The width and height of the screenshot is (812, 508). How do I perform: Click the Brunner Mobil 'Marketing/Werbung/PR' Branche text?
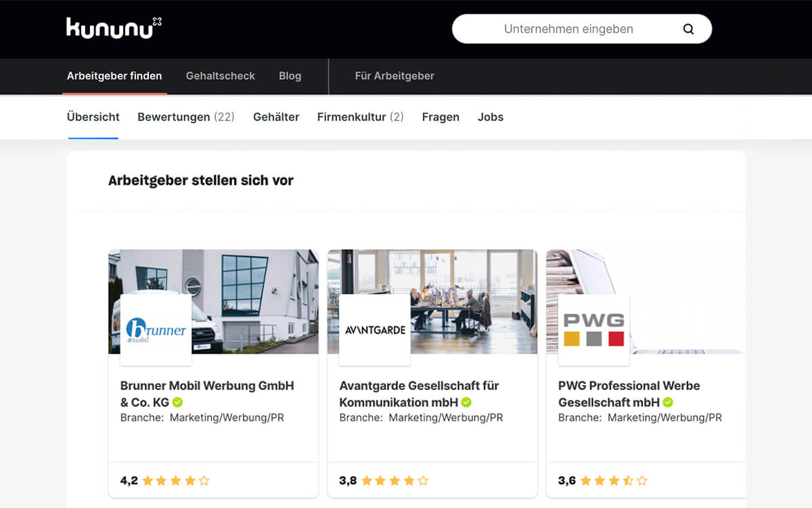[x=227, y=418]
